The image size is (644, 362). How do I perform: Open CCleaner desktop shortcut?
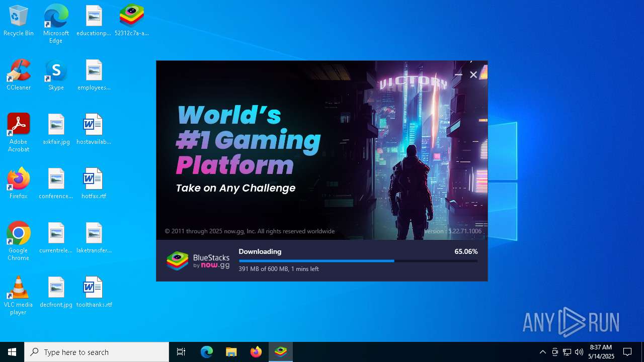tap(19, 75)
